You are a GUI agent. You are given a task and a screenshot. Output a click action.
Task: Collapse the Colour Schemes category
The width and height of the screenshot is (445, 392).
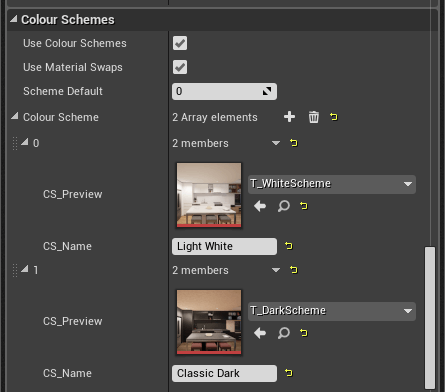(14, 19)
